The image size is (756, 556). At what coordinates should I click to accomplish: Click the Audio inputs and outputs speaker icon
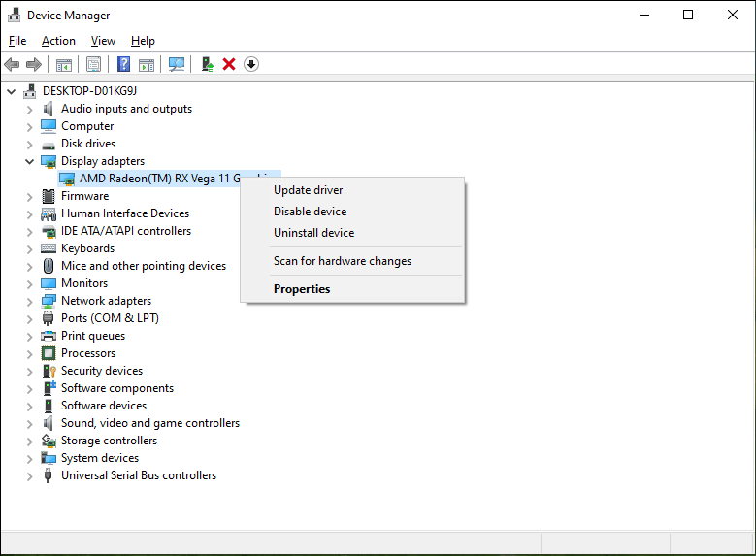(x=49, y=109)
